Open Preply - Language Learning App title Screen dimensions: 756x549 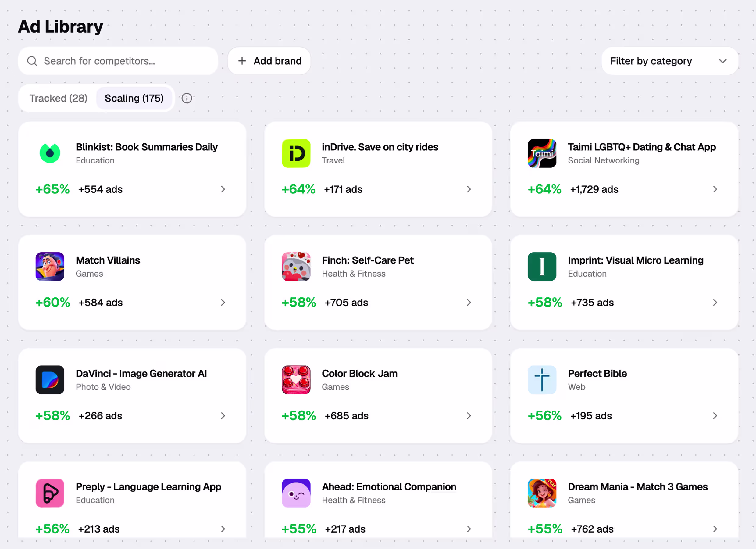tap(148, 487)
